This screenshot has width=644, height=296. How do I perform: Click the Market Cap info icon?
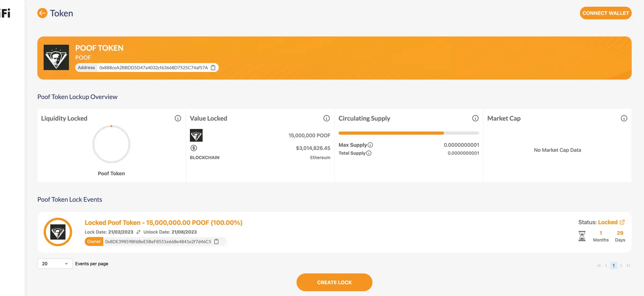[624, 118]
